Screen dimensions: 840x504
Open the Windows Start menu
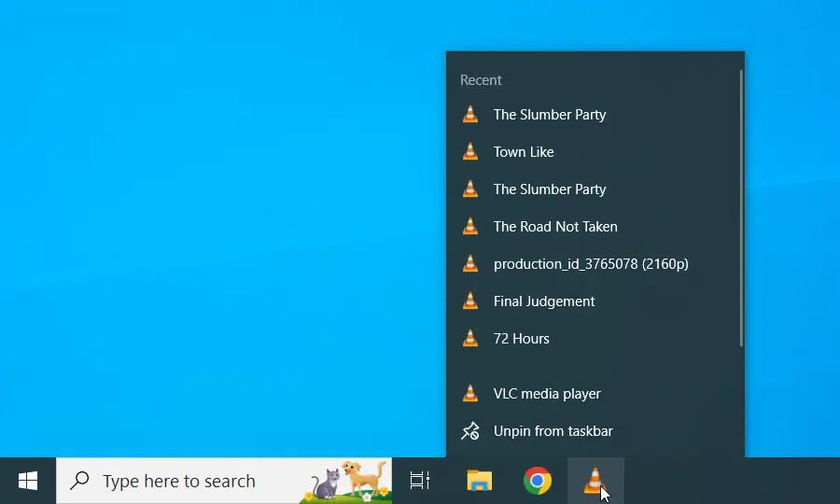(x=28, y=481)
